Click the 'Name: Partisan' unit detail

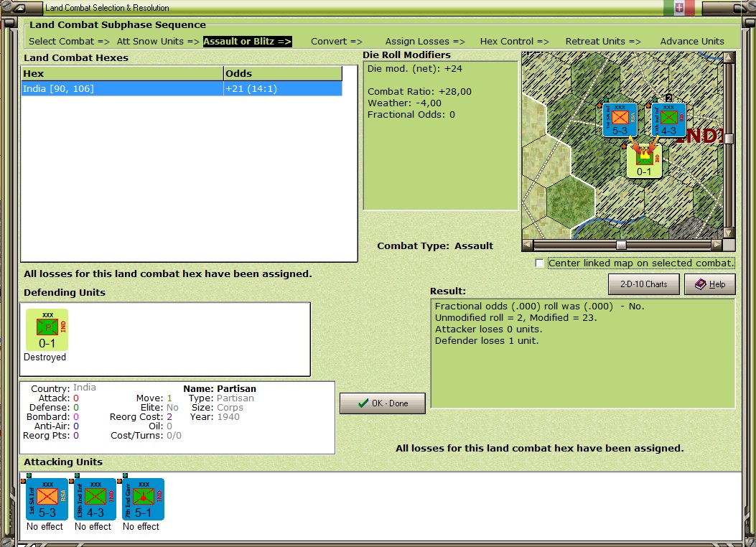[x=220, y=388]
